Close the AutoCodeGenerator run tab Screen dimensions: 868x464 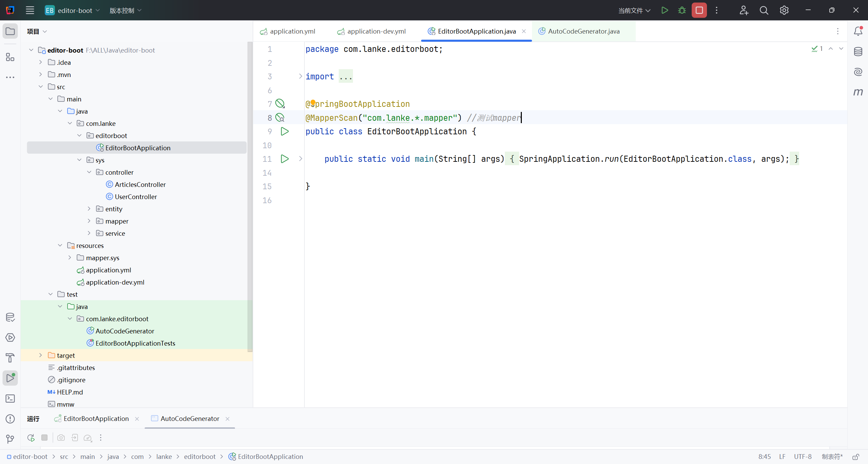pyautogui.click(x=228, y=419)
